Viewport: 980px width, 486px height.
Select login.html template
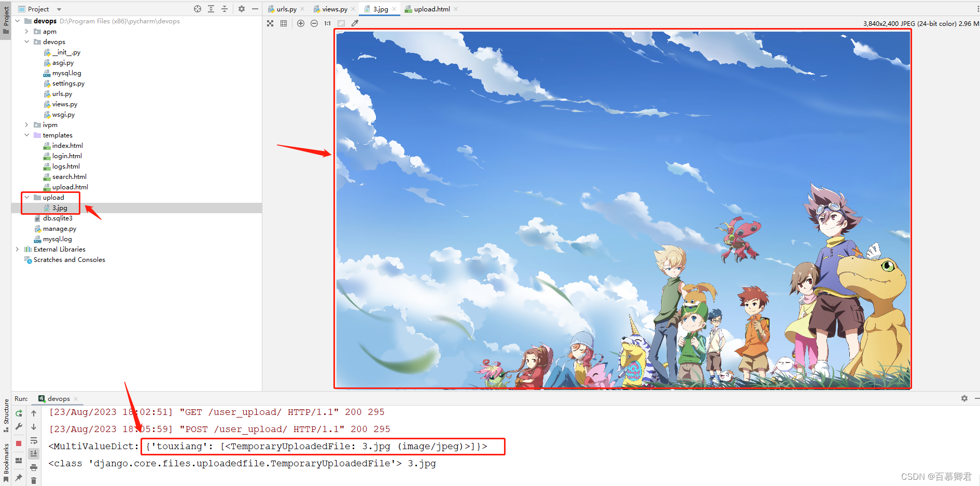[67, 156]
